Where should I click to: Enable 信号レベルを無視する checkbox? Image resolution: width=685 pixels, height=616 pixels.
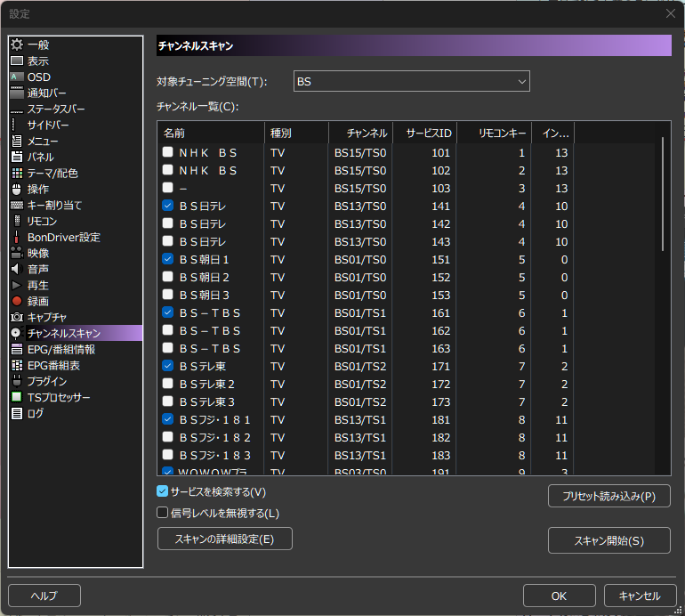[162, 513]
